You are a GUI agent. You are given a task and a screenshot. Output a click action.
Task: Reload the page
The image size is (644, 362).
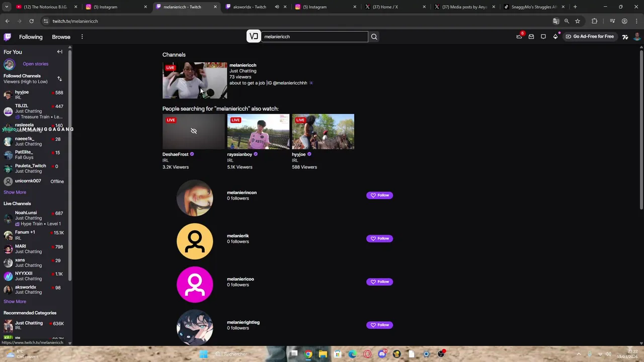(31, 21)
